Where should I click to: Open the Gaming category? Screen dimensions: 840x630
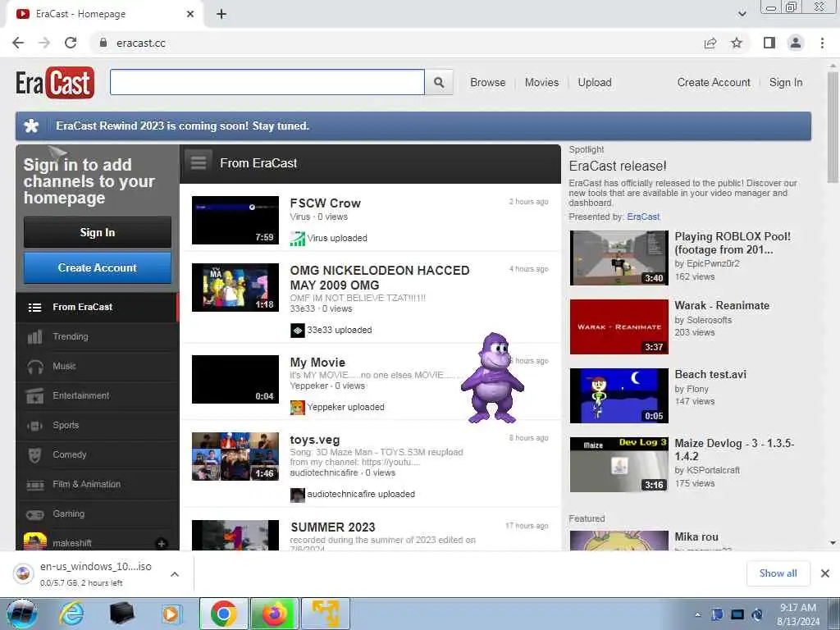click(x=97, y=514)
